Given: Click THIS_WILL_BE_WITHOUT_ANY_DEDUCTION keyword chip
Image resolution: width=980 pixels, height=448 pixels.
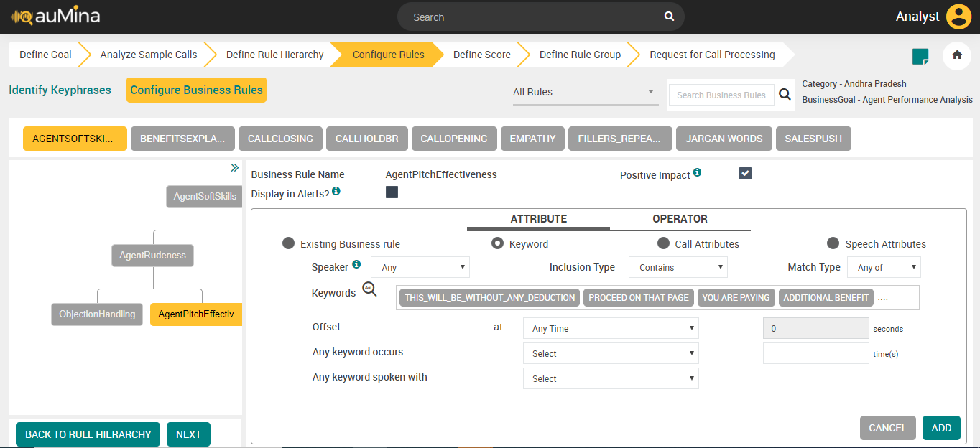Looking at the screenshot, I should click(x=490, y=297).
